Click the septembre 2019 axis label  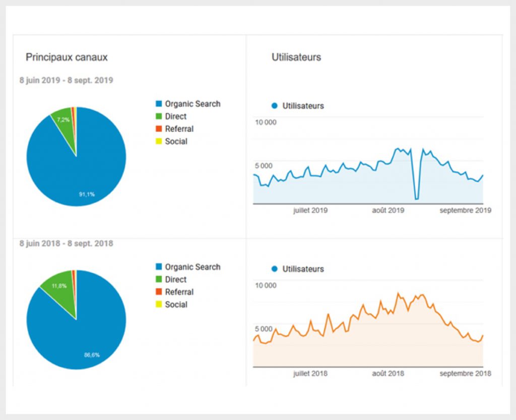[x=465, y=211]
